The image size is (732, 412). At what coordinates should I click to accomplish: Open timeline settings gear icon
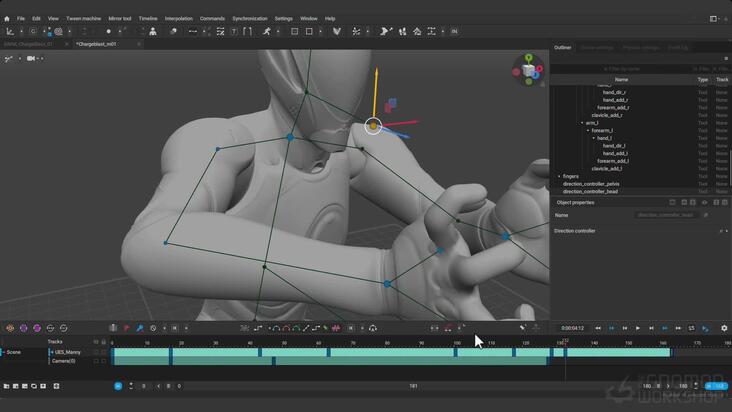point(724,328)
